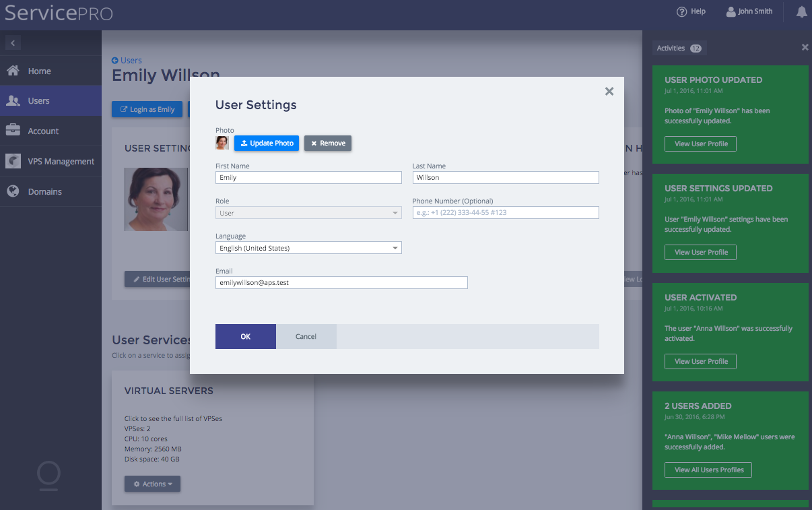812x510 pixels.
Task: Open the Account section in sidebar
Action: (43, 131)
